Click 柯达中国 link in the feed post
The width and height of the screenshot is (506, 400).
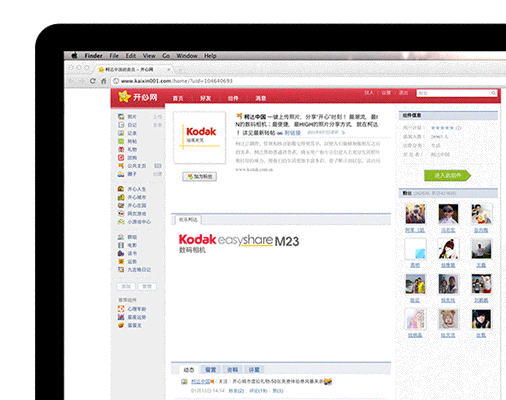point(201,381)
